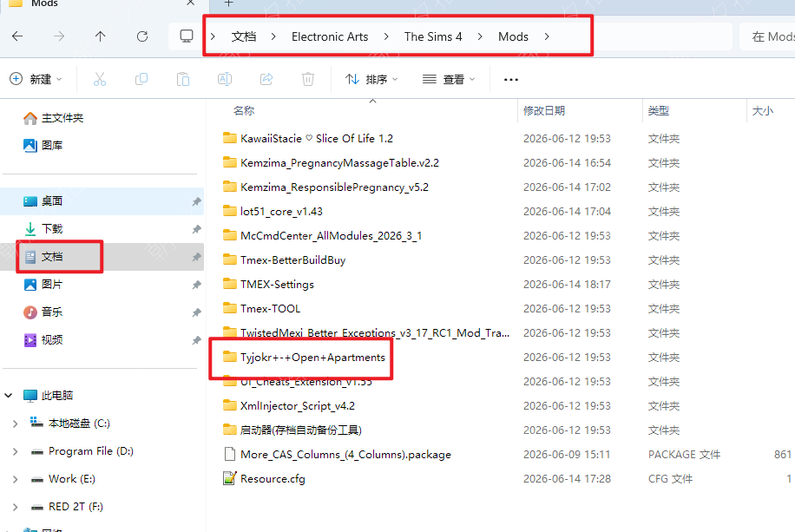Refresh the Mods folder view
795x532 pixels.
[142, 36]
